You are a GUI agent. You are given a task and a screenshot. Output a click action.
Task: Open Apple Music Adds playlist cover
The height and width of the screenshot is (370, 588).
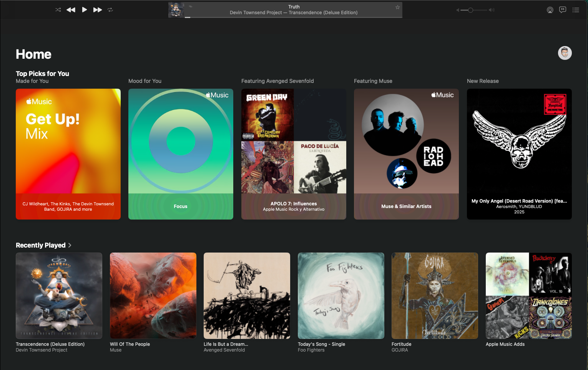pyautogui.click(x=529, y=296)
